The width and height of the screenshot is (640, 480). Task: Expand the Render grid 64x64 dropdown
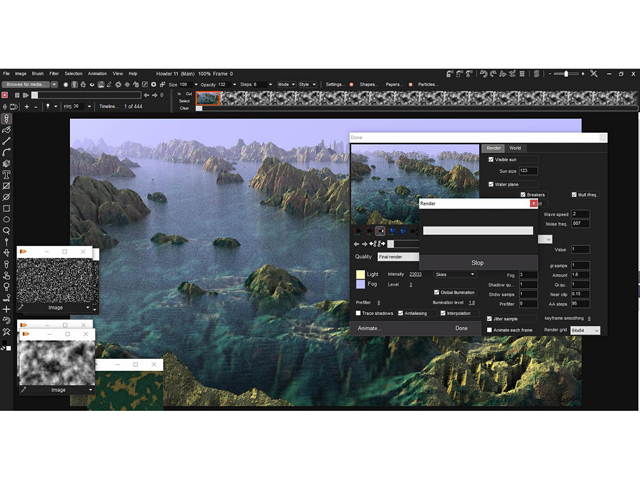[585, 330]
